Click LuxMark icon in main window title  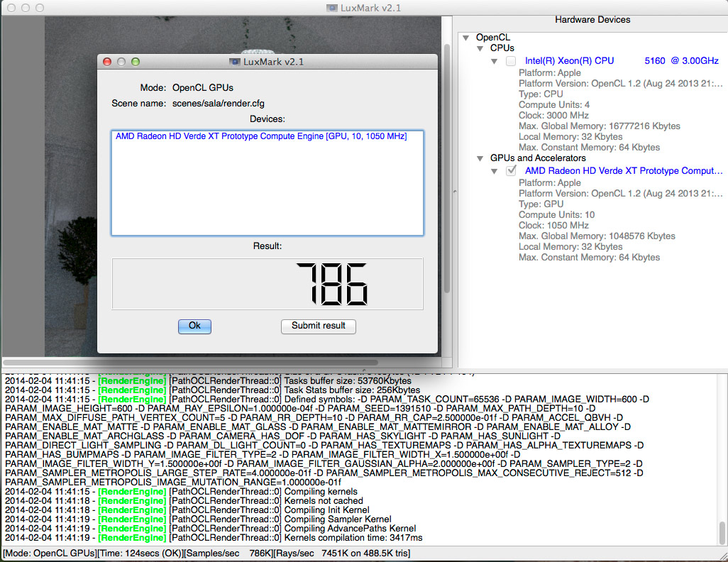[332, 8]
